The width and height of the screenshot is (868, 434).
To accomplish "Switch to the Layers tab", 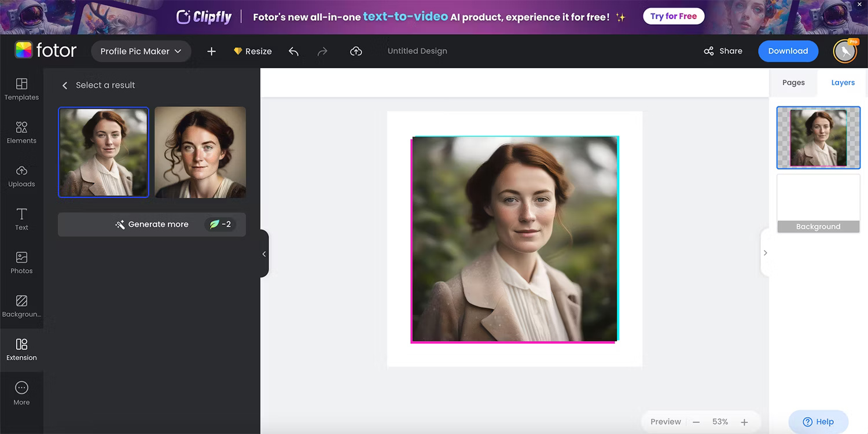I will (842, 82).
